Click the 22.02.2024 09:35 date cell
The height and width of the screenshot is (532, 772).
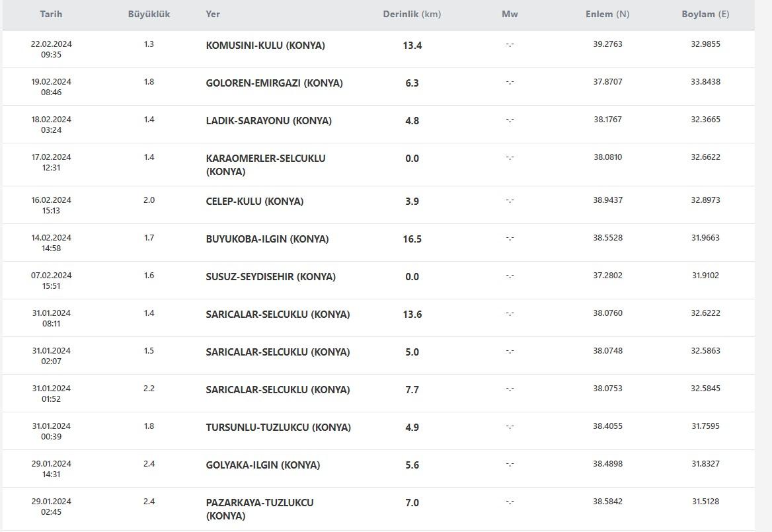coord(51,49)
